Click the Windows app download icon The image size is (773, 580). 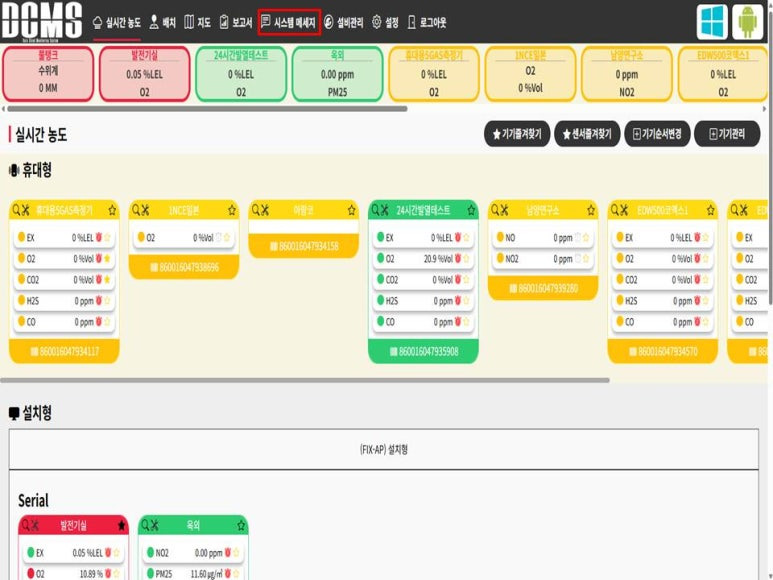tap(712, 22)
